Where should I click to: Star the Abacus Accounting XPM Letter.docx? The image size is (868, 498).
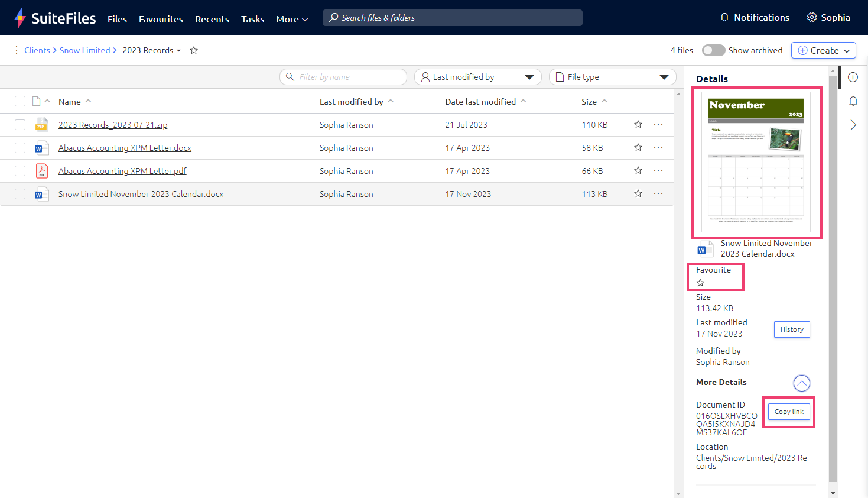point(638,147)
